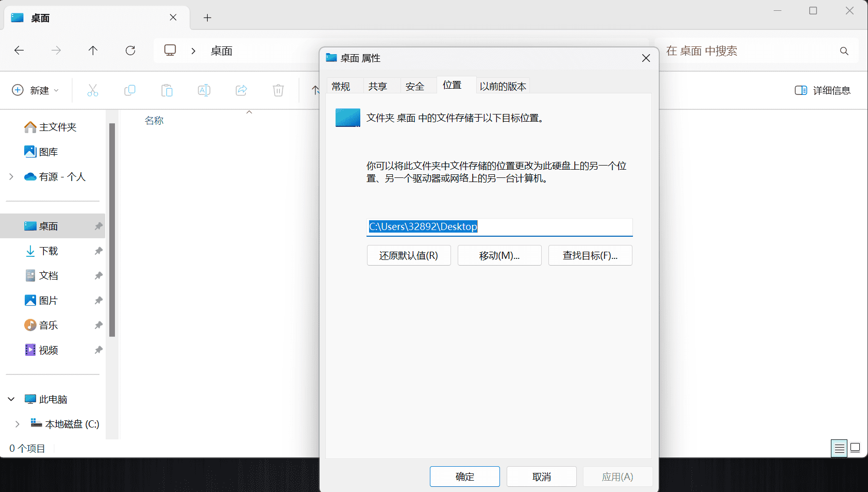Click the pin icon beside 文档
This screenshot has width=868, height=492.
click(x=98, y=276)
